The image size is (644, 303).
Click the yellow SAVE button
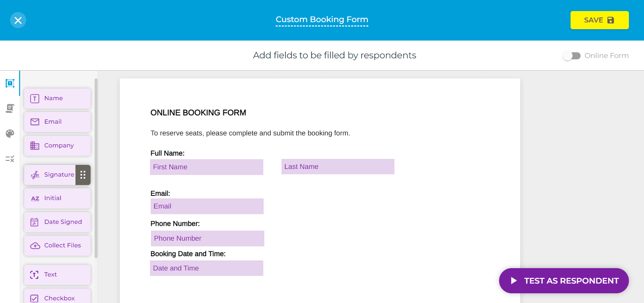[599, 20]
